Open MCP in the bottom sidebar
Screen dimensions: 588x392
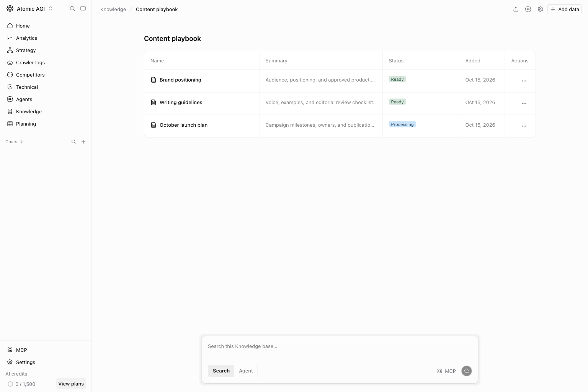46,350
